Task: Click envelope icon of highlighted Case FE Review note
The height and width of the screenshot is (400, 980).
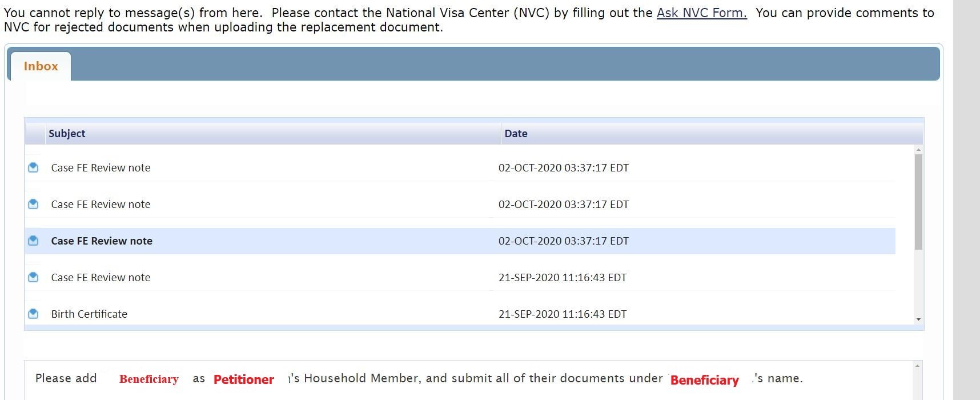Action: pos(33,241)
